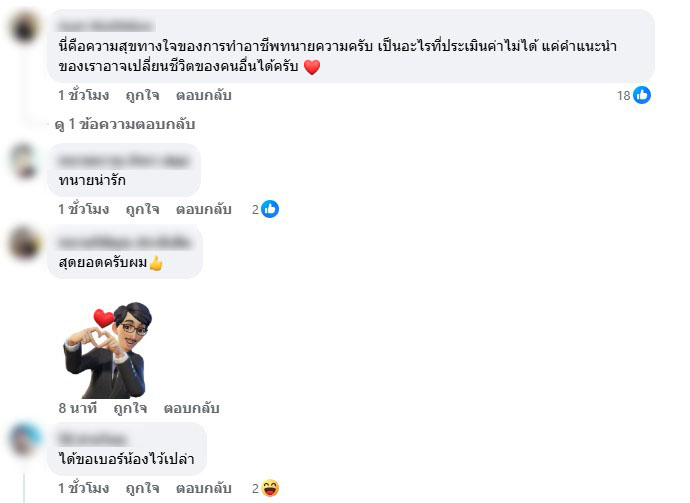Reply to the ทนายน่ารัก comment
690x503 pixels.
203,209
